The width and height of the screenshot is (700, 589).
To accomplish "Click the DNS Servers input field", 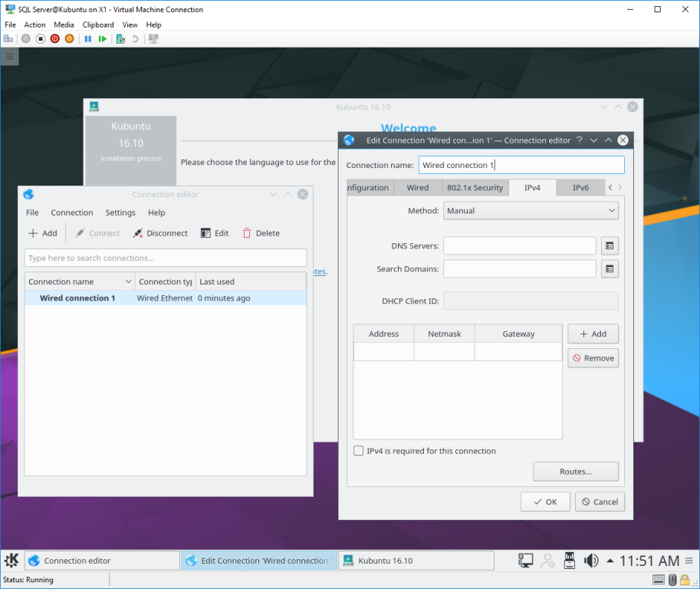I will point(519,245).
